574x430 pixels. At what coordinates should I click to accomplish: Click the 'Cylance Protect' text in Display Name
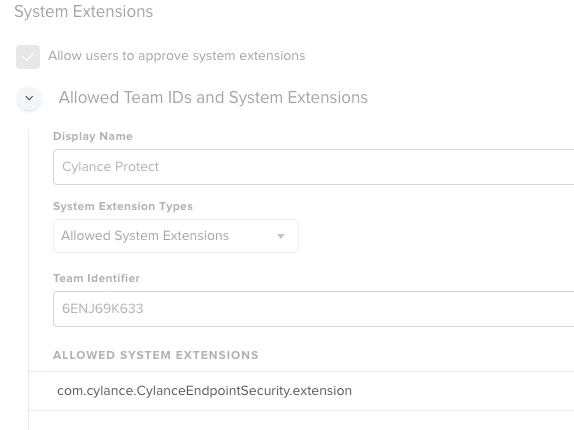[110, 167]
